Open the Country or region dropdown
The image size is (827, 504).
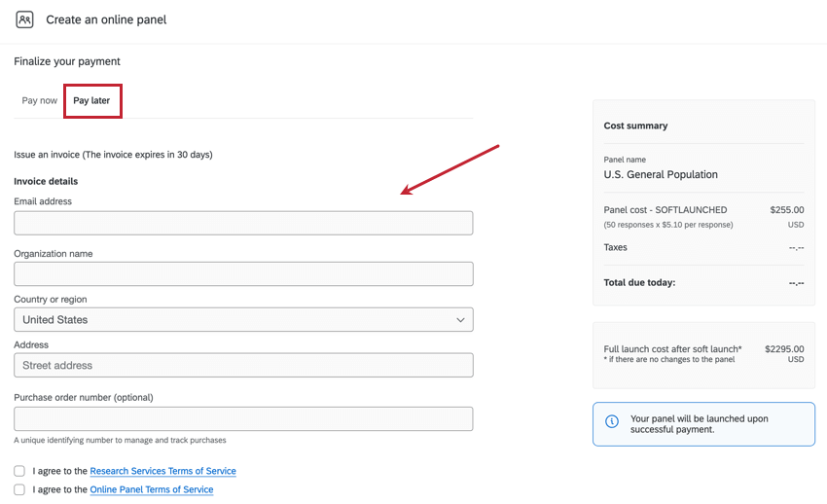(243, 319)
